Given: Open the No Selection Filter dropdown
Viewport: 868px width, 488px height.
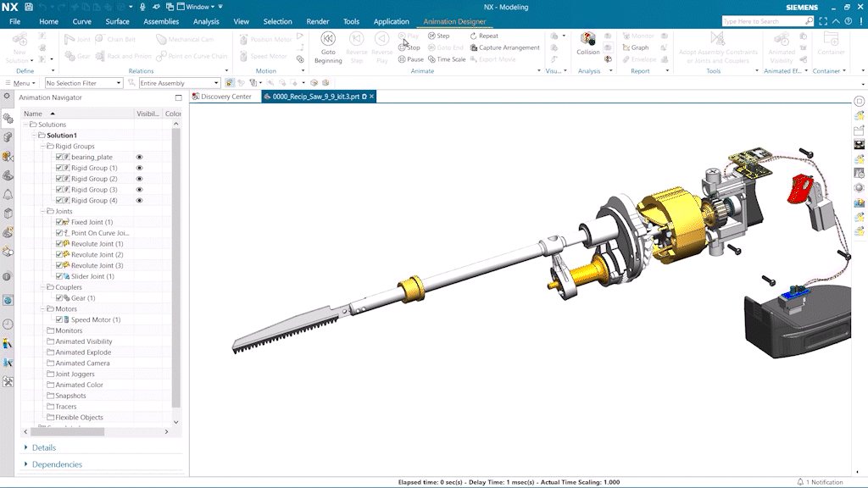Looking at the screenshot, I should pos(83,83).
